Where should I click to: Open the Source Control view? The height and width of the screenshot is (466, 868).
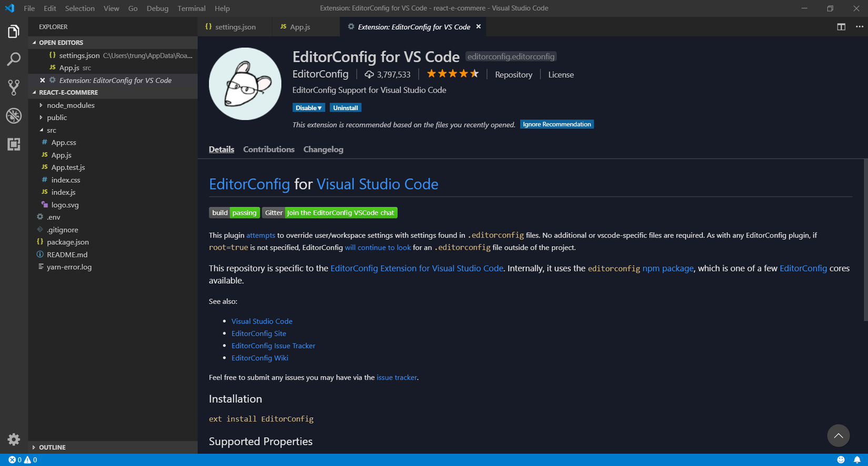pos(14,87)
